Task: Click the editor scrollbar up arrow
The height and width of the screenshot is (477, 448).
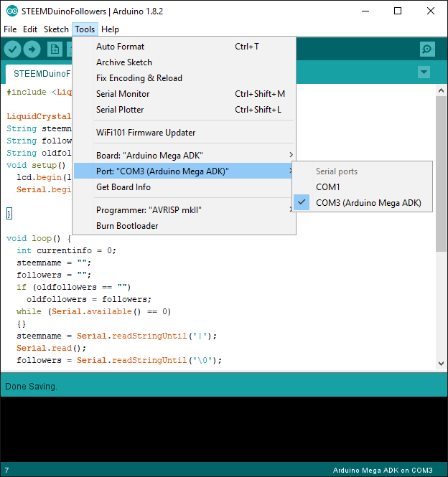Action: coord(441,90)
